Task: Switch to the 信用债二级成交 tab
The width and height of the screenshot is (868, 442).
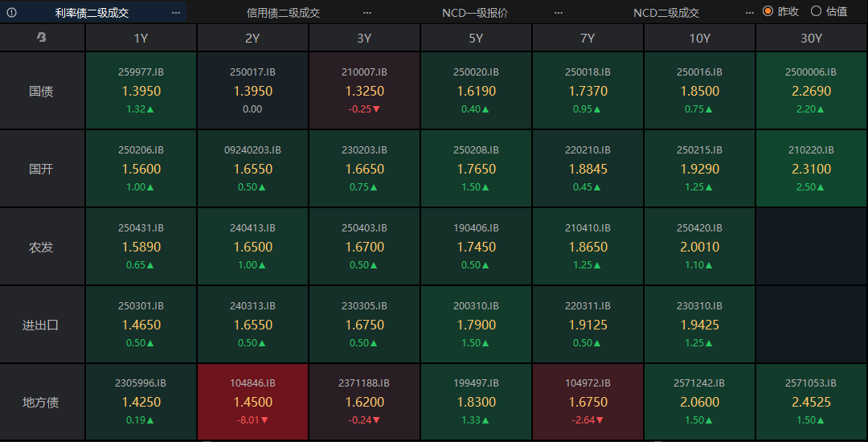Action: [x=283, y=12]
